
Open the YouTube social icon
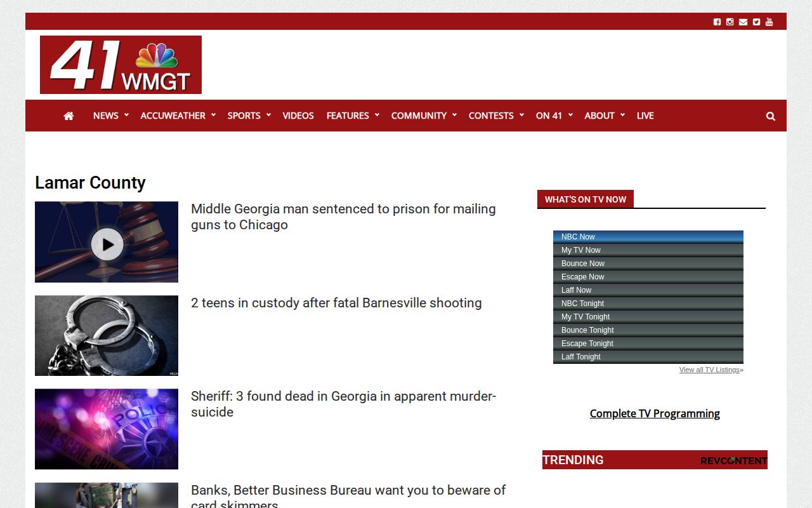pos(769,22)
